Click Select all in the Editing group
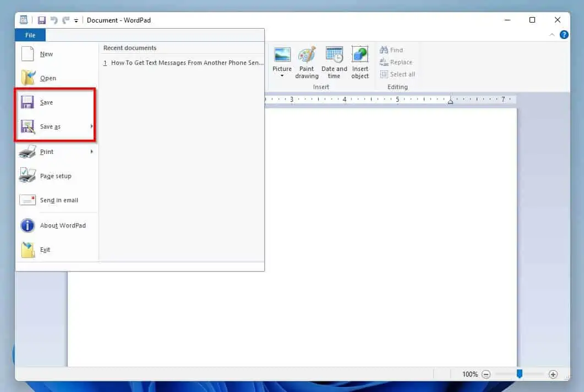Screen dimensions: 584x392 tap(397, 74)
